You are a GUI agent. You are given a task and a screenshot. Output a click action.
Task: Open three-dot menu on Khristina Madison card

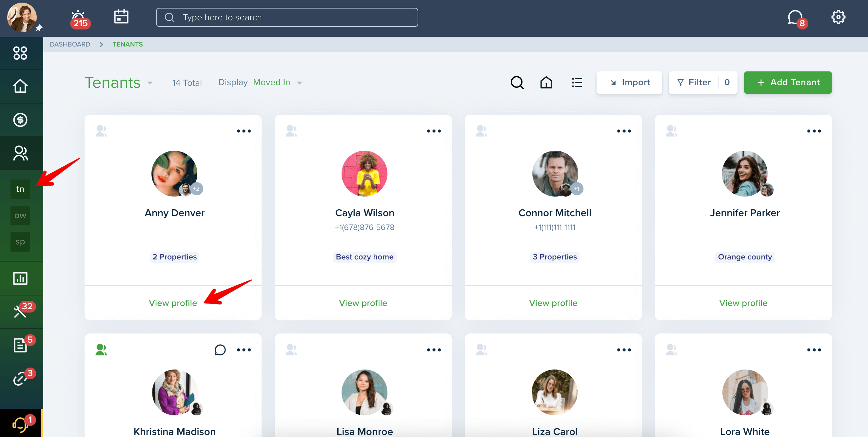244,350
